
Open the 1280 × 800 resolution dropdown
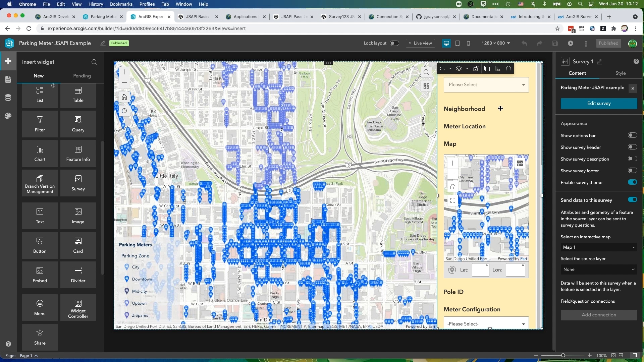[495, 43]
